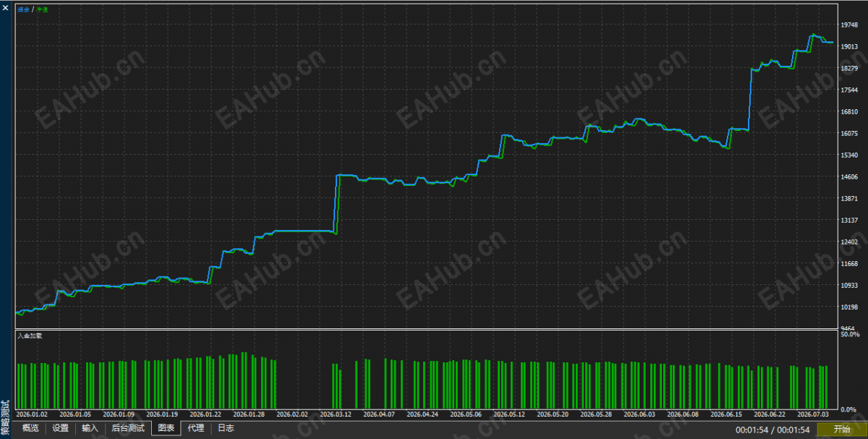The image size is (868, 439).
Task: Click the 2026.01.05 date label
Action: (75, 414)
